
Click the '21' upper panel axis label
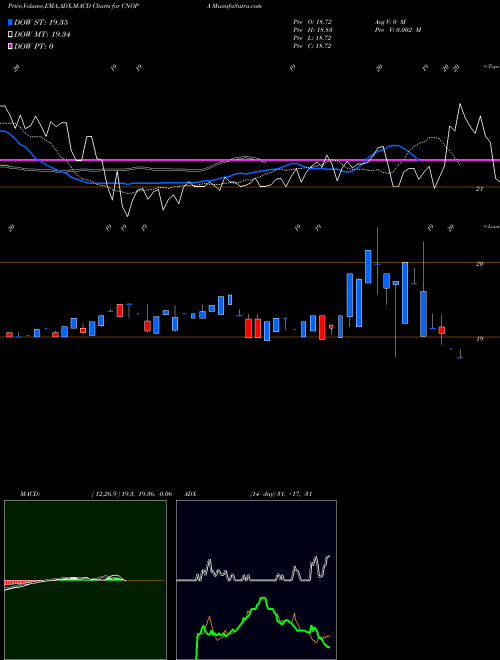pos(479,189)
